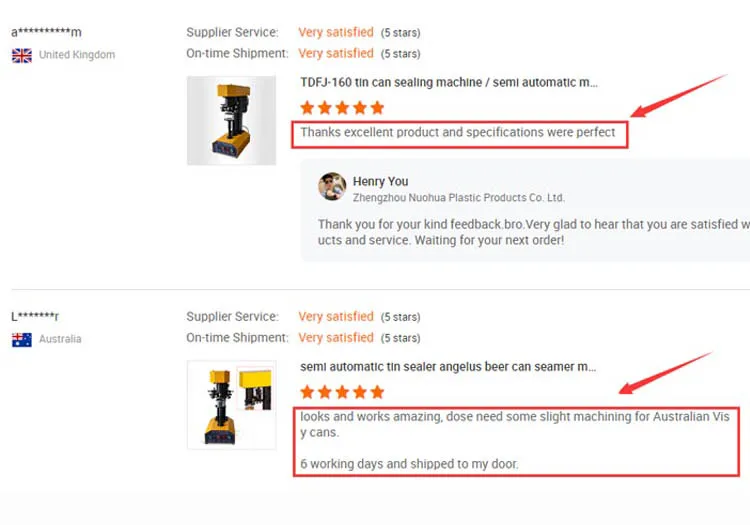Screen dimensions: 750x525
Task: Select the 'looks and works amazing' review text
Action: tap(515, 440)
